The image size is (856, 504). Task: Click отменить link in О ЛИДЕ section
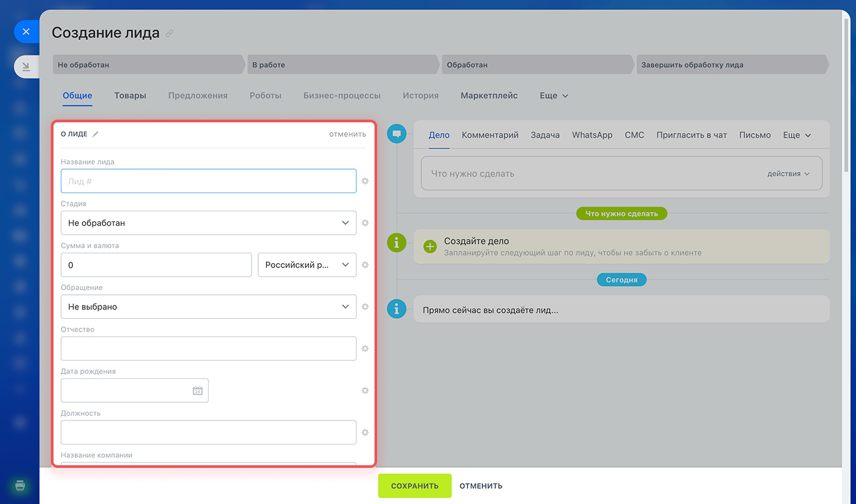(x=348, y=134)
